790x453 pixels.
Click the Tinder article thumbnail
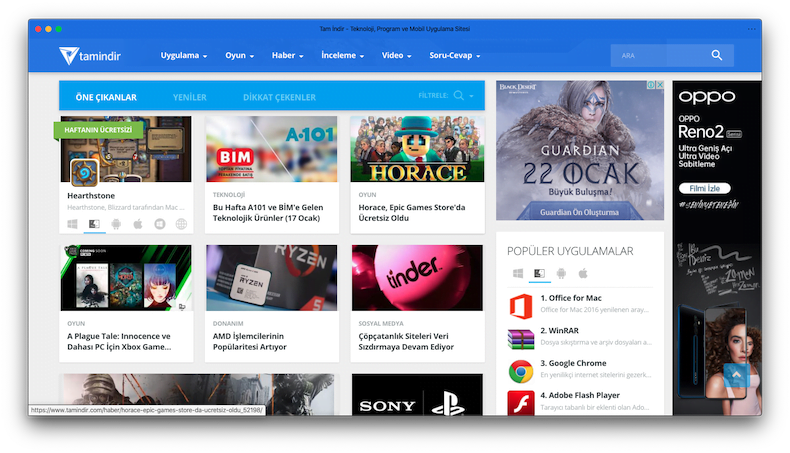(417, 278)
